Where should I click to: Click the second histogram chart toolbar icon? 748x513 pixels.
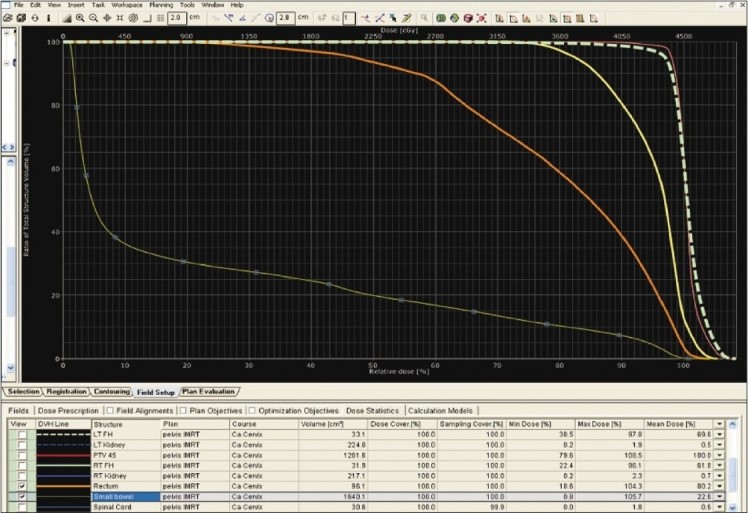[x=513, y=18]
